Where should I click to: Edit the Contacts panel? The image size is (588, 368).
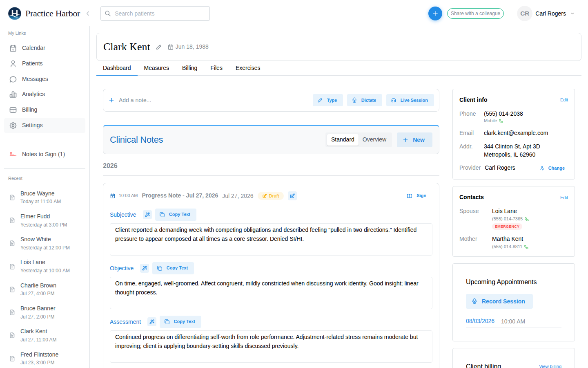pos(564,197)
